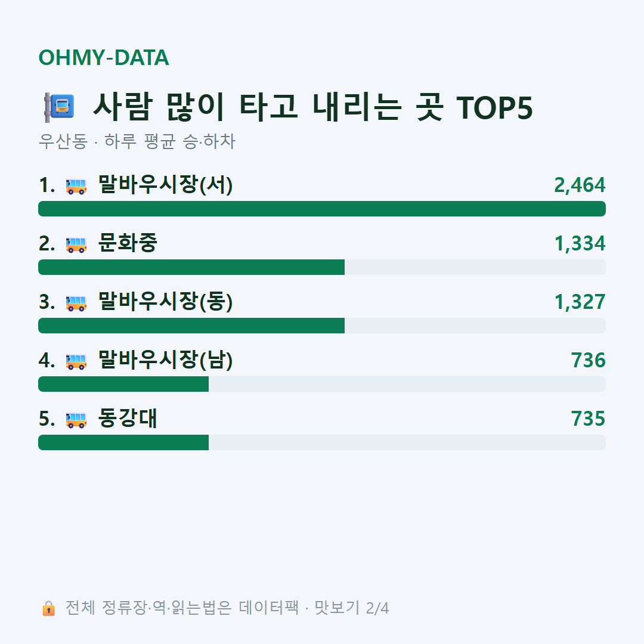Click the 2,464 ridership value
The height and width of the screenshot is (644, 644).
click(580, 185)
